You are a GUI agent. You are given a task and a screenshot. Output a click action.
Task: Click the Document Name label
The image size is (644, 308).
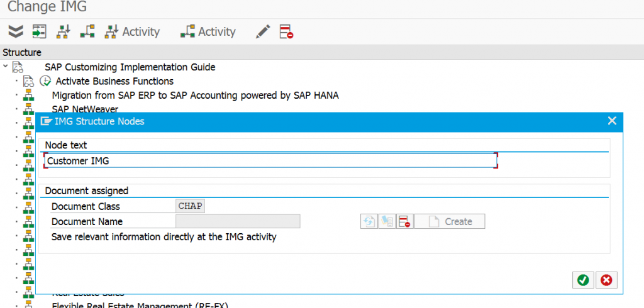87,222
